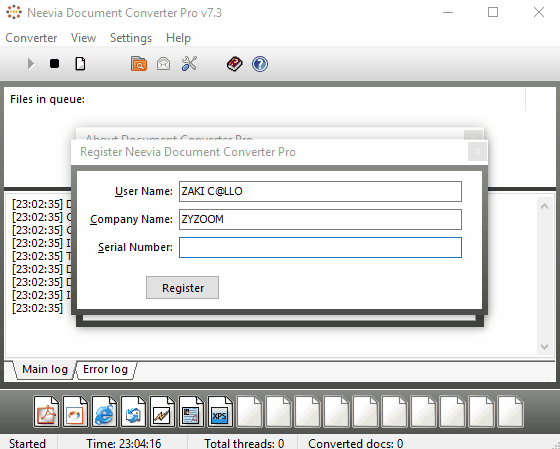
Task: Click the blue question mark help icon
Action: click(x=260, y=64)
